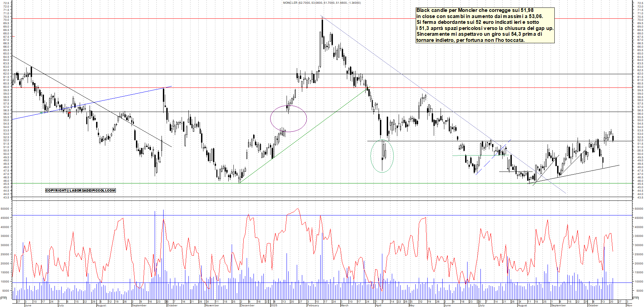Click the MONCLER chart title text
This screenshot has width=644, height=307.
click(322, 3)
